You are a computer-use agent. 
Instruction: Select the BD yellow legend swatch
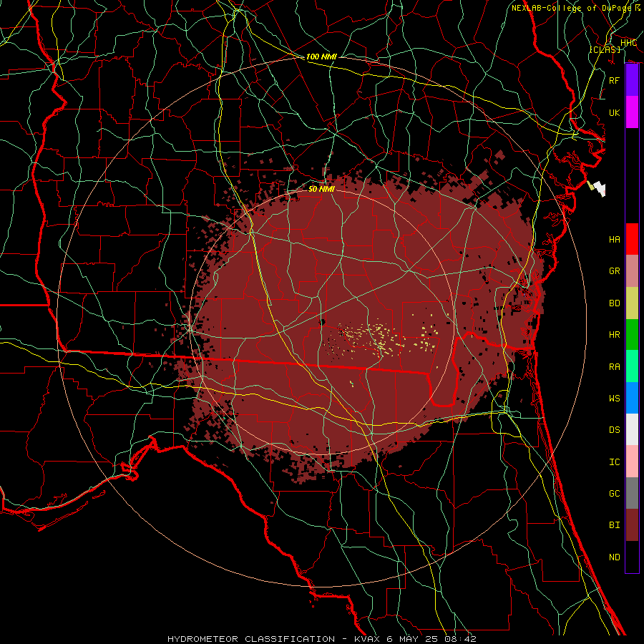click(x=632, y=303)
